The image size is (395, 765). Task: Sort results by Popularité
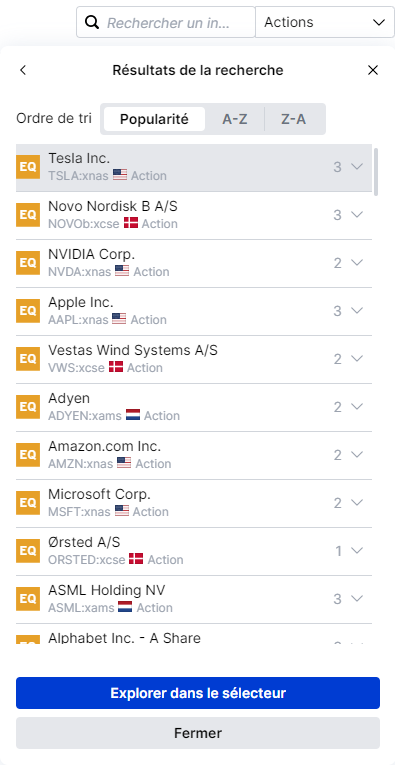tap(154, 119)
